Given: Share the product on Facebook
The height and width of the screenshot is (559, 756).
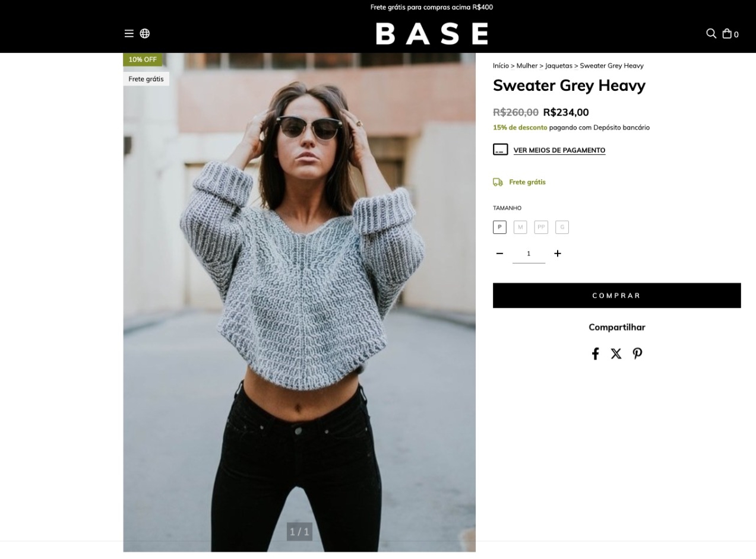Looking at the screenshot, I should [x=595, y=354].
